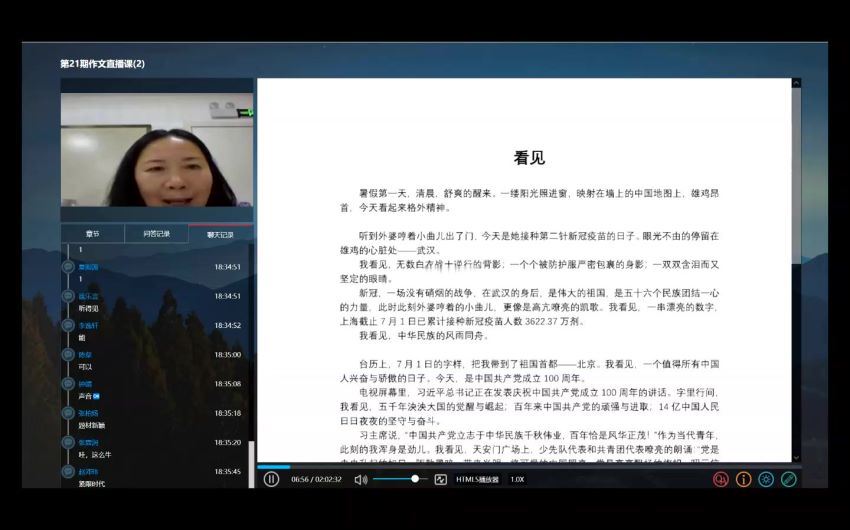850x530 pixels.
Task: Click the red circular icon in player bar
Action: point(720,480)
